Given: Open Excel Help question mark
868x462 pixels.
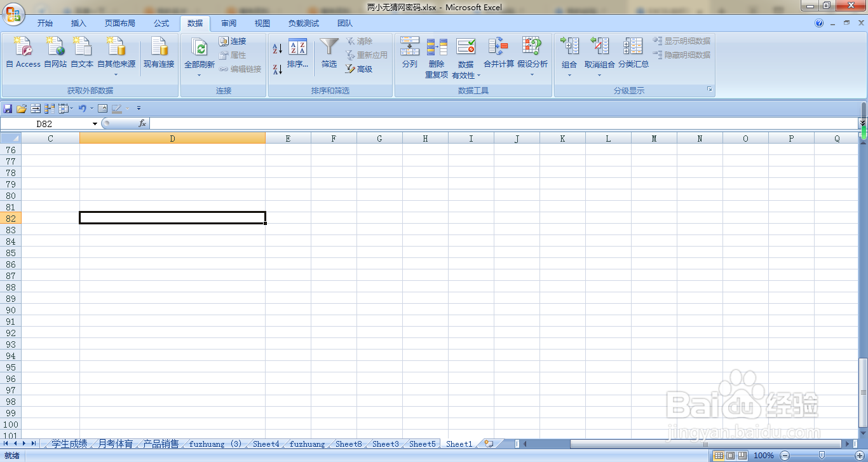Looking at the screenshot, I should (819, 24).
